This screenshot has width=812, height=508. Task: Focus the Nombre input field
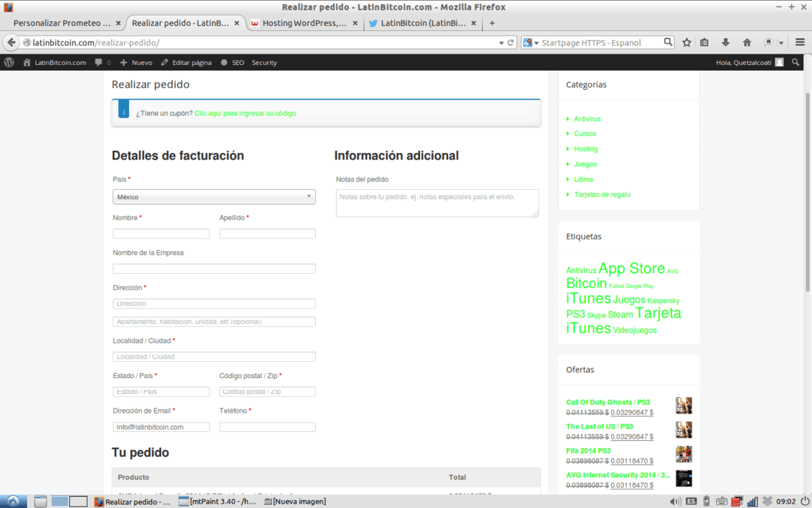coord(161,233)
